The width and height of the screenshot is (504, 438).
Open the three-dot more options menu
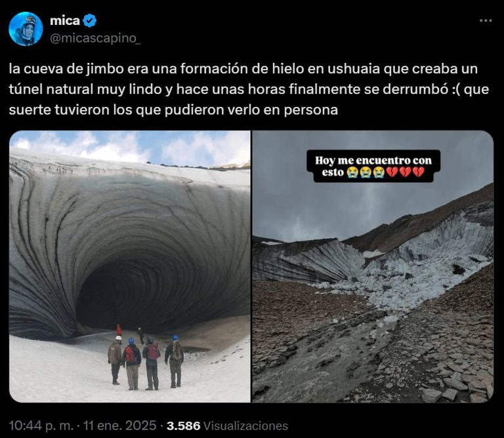click(x=486, y=20)
